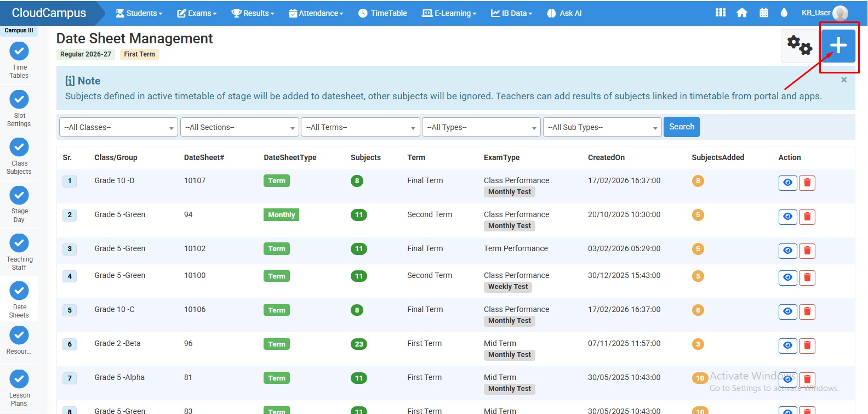Delete date sheet 10106 for Grade 10 -C
This screenshot has width=868, height=414.
pyautogui.click(x=807, y=311)
